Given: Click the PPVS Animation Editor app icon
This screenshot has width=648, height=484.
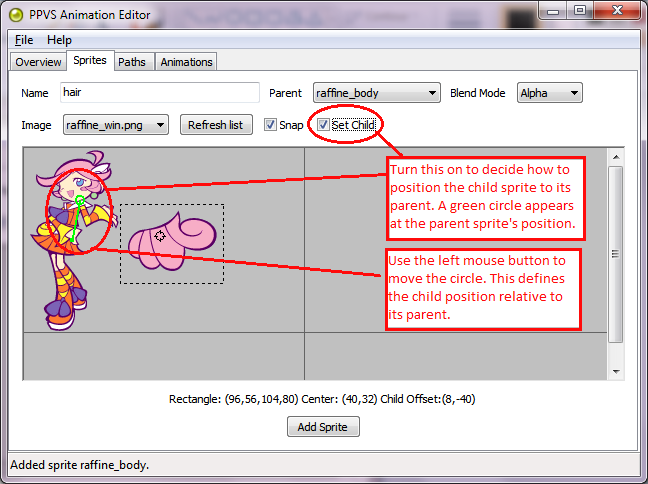Looking at the screenshot, I should click(17, 15).
